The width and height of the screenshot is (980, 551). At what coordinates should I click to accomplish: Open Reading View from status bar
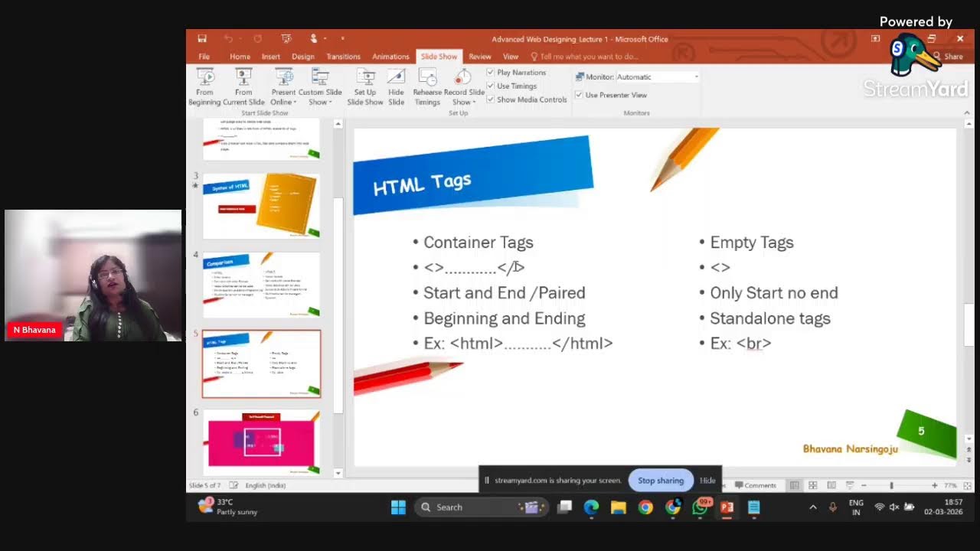831,485
